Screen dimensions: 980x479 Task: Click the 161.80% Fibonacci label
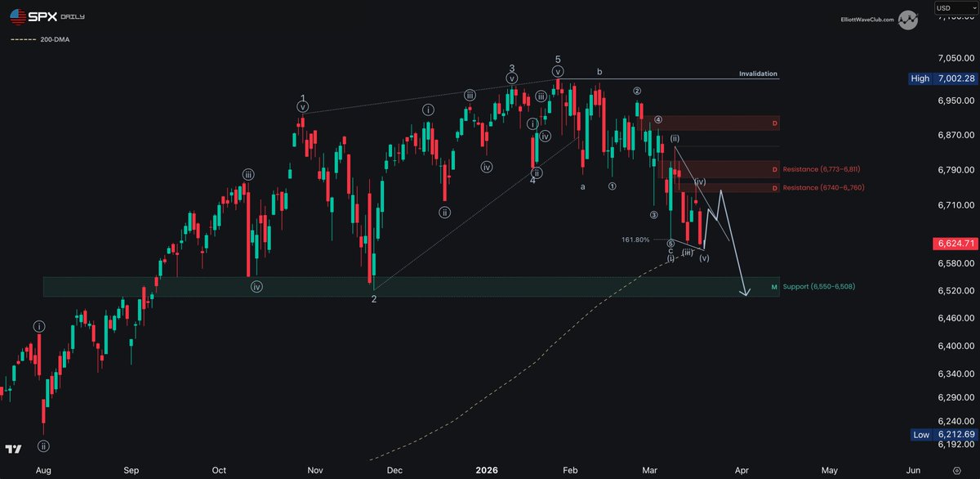click(635, 239)
